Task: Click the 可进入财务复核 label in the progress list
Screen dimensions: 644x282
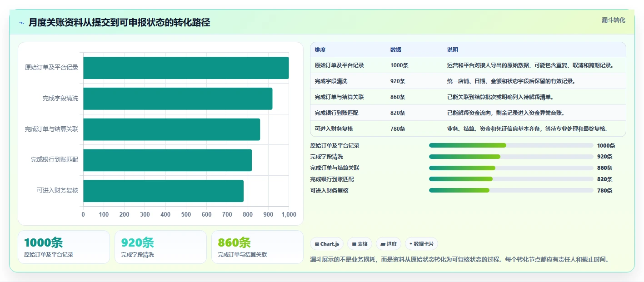Action: pos(329,191)
